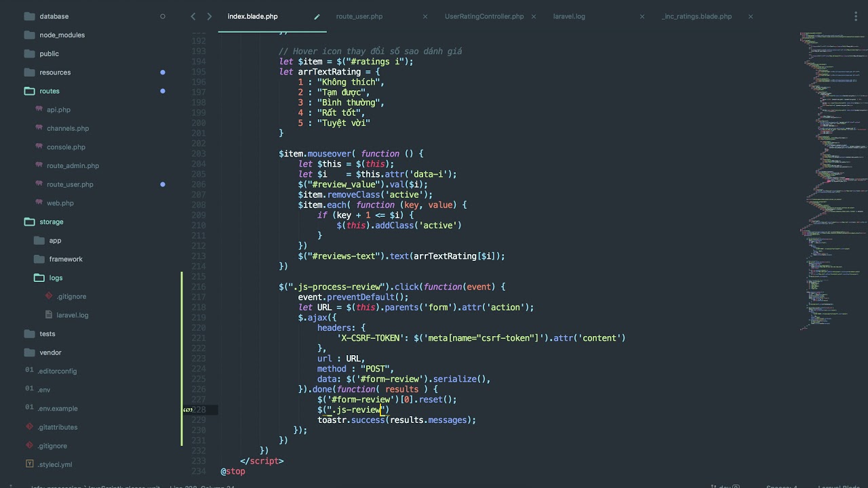Click the Hover icon comment line
Image resolution: width=868 pixels, height=488 pixels.
370,52
